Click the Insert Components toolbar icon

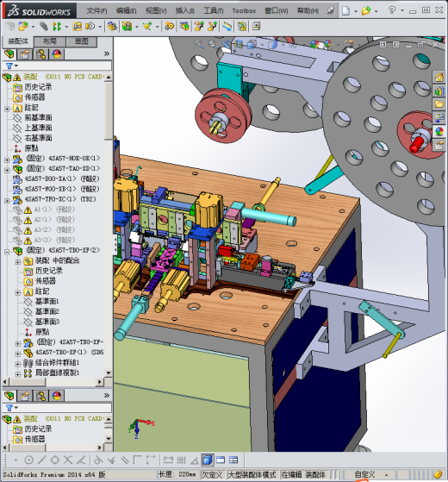23,27
